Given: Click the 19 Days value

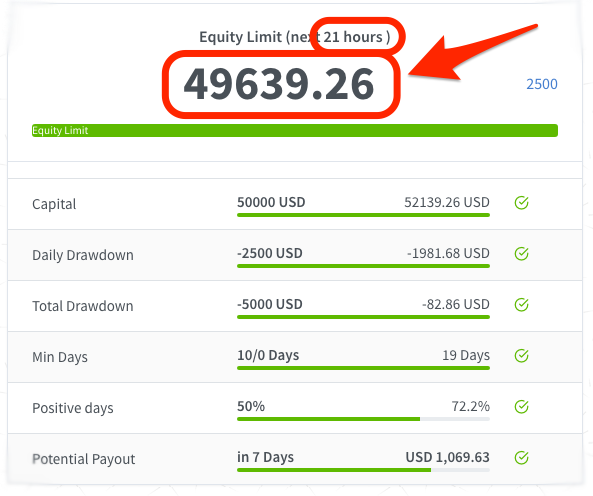Looking at the screenshot, I should pos(466,355).
